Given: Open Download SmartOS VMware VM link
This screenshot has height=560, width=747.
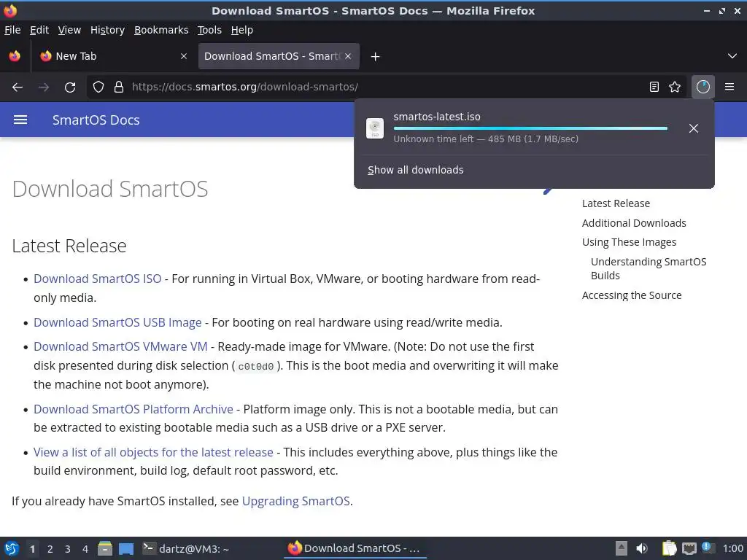Looking at the screenshot, I should coord(120,346).
